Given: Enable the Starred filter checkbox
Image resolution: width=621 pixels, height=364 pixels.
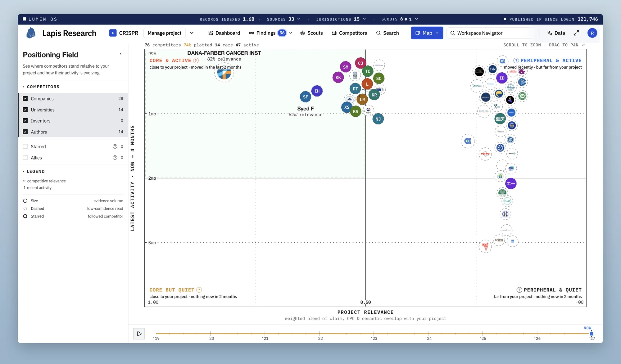Looking at the screenshot, I should [25, 146].
